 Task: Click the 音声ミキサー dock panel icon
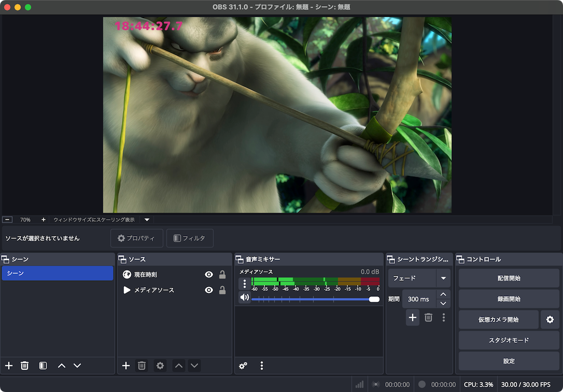coord(240,259)
